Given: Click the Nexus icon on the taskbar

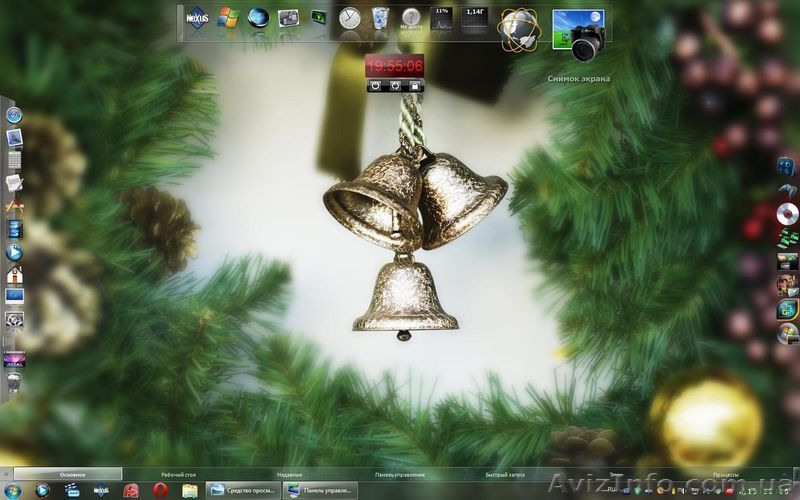Looking at the screenshot, I should click(101, 491).
